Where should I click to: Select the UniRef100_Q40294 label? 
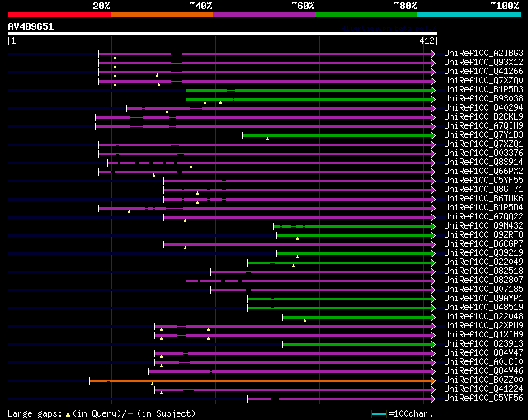coord(483,108)
